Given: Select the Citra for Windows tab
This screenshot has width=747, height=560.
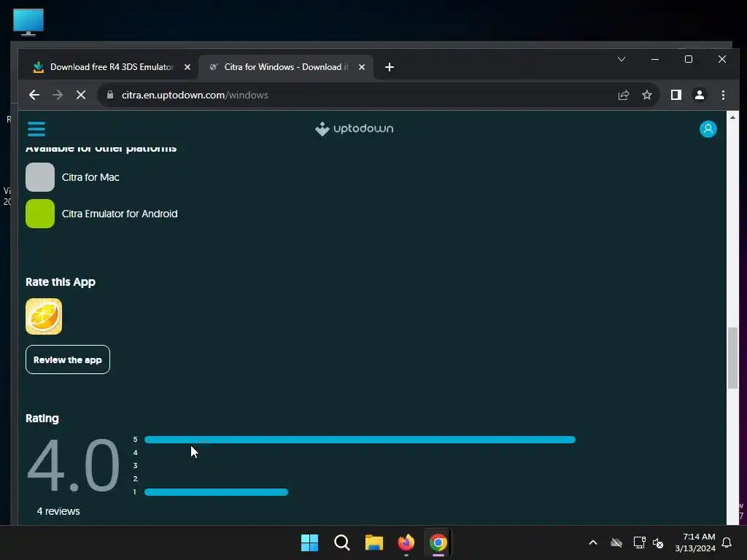Looking at the screenshot, I should tap(285, 67).
